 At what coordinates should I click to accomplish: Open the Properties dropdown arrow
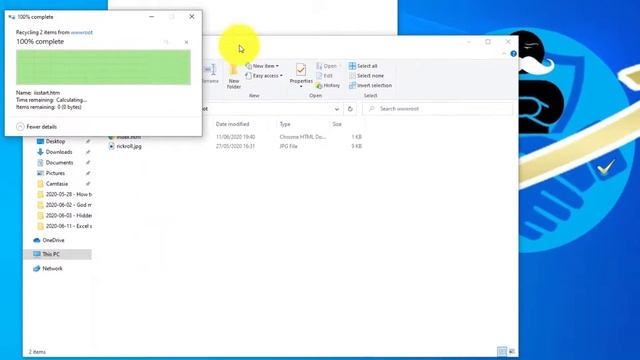point(301,87)
